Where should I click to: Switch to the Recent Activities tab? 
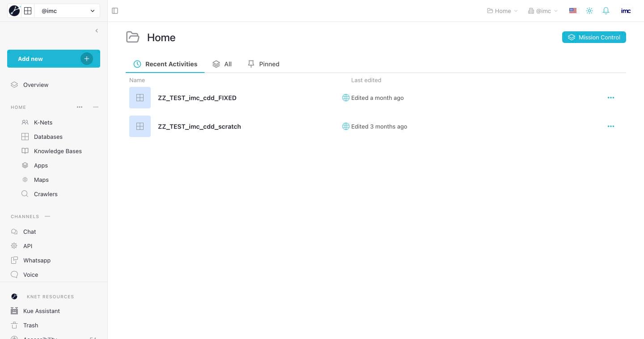pyautogui.click(x=165, y=64)
